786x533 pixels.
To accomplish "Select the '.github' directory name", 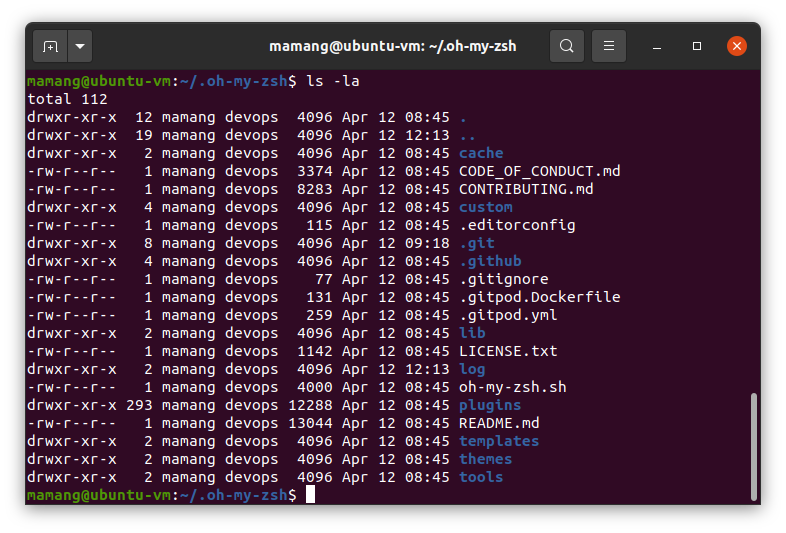I will click(490, 261).
